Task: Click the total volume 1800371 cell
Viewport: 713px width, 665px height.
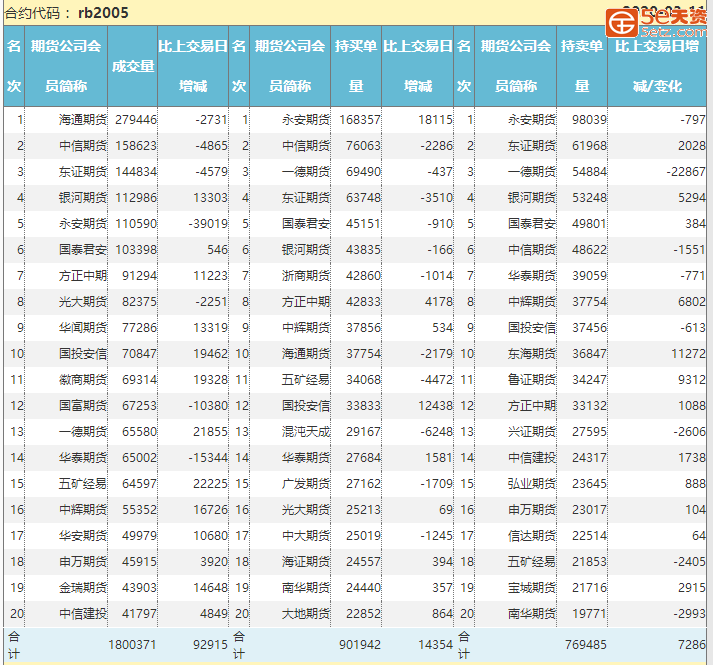Action: click(x=132, y=646)
